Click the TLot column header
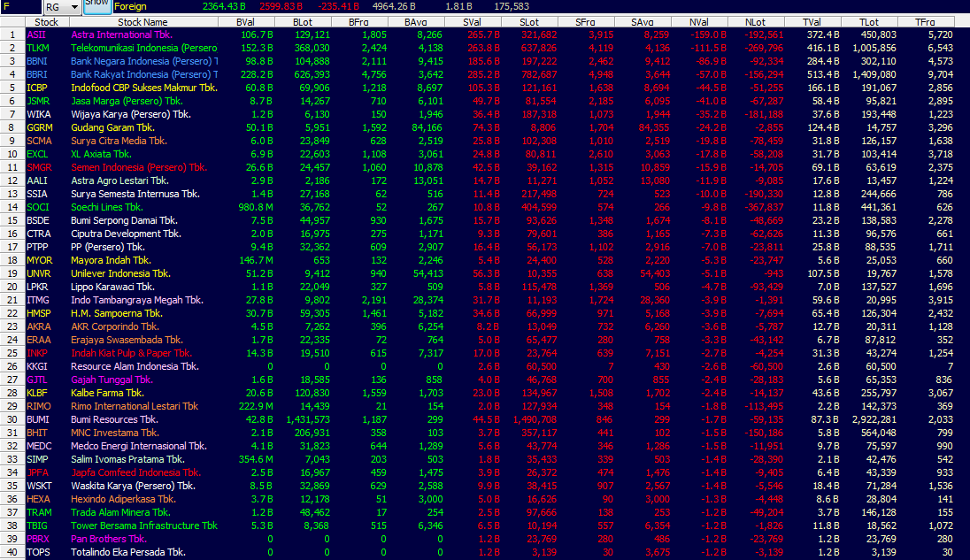This screenshot has width=970, height=560. pyautogui.click(x=869, y=22)
